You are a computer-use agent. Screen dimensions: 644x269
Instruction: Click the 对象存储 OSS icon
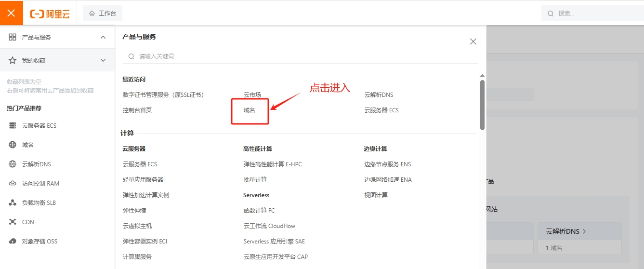(13, 241)
